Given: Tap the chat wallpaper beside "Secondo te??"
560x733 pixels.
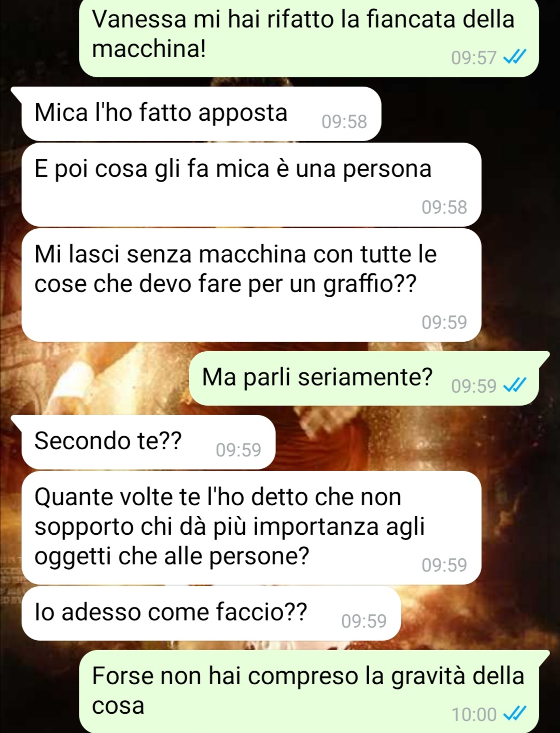Looking at the screenshot, I should click(x=415, y=442).
